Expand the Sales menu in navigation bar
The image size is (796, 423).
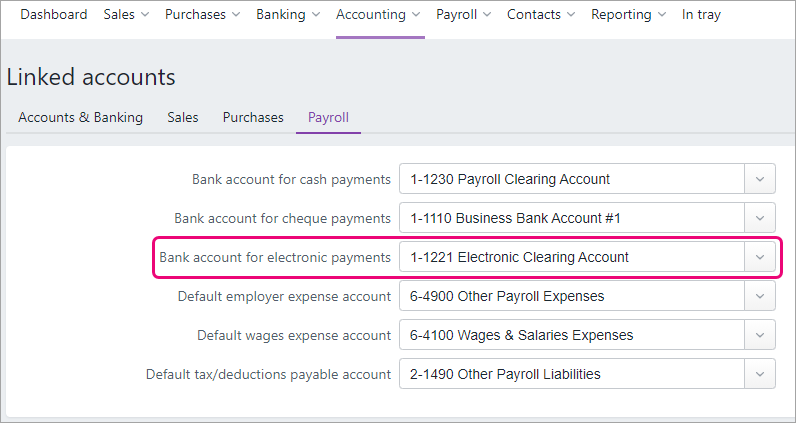[126, 15]
